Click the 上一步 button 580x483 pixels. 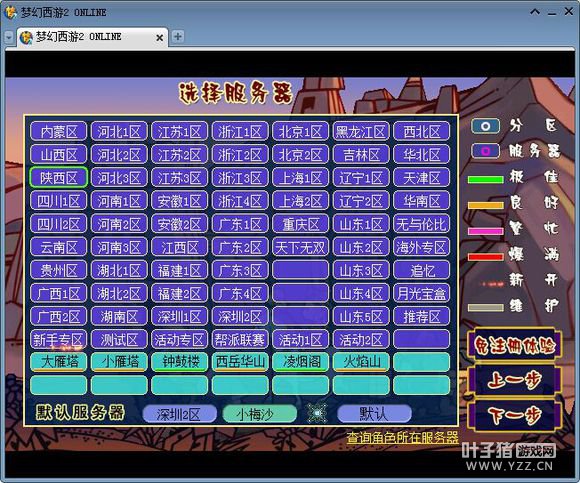click(x=515, y=380)
